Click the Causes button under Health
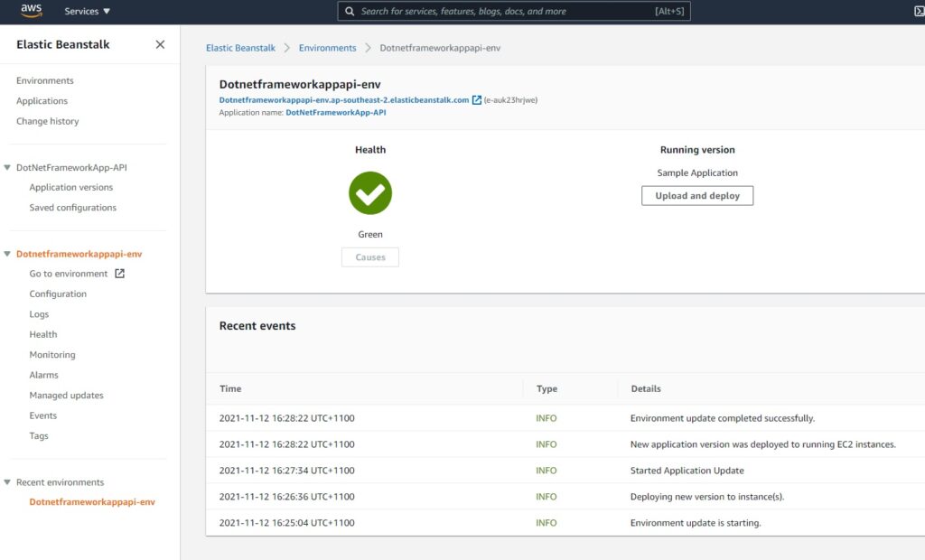This screenshot has height=560, width=925. 369,257
